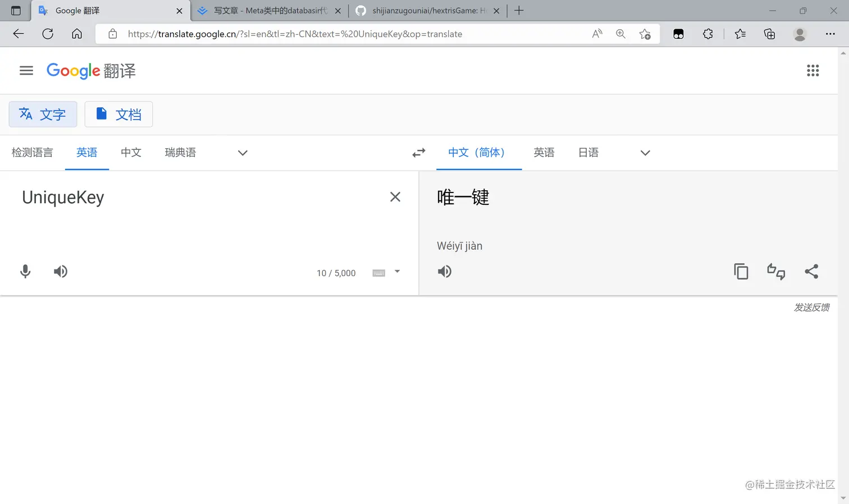Open the tab actions menu
Image resolution: width=849 pixels, height=504 pixels.
coord(16,11)
